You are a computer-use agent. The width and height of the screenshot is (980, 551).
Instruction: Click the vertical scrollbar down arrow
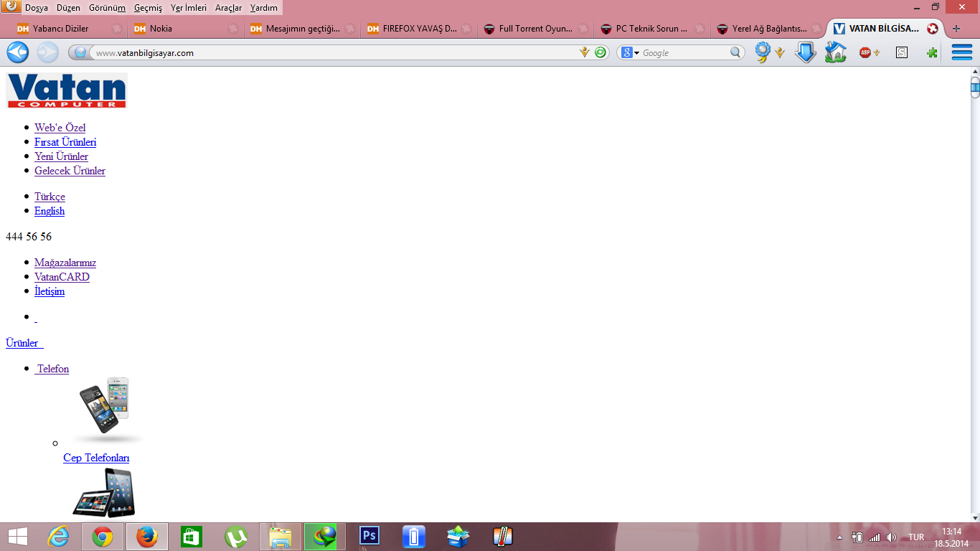(975, 517)
